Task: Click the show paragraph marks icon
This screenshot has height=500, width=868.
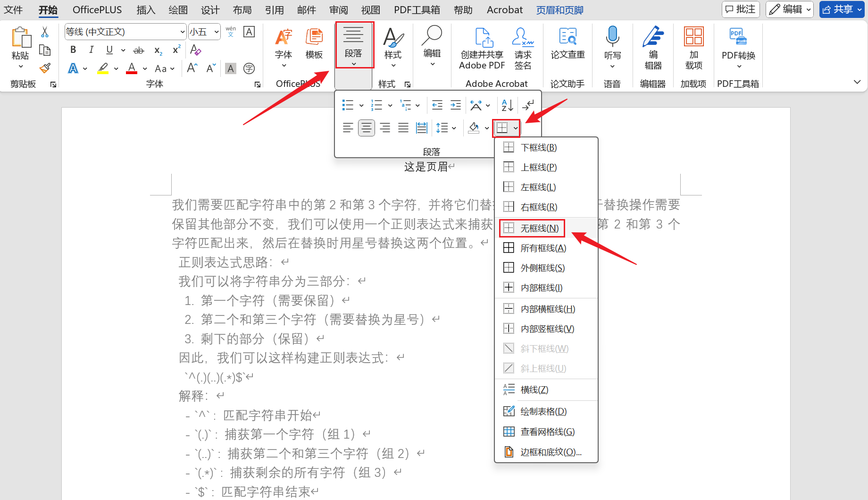Action: click(528, 105)
